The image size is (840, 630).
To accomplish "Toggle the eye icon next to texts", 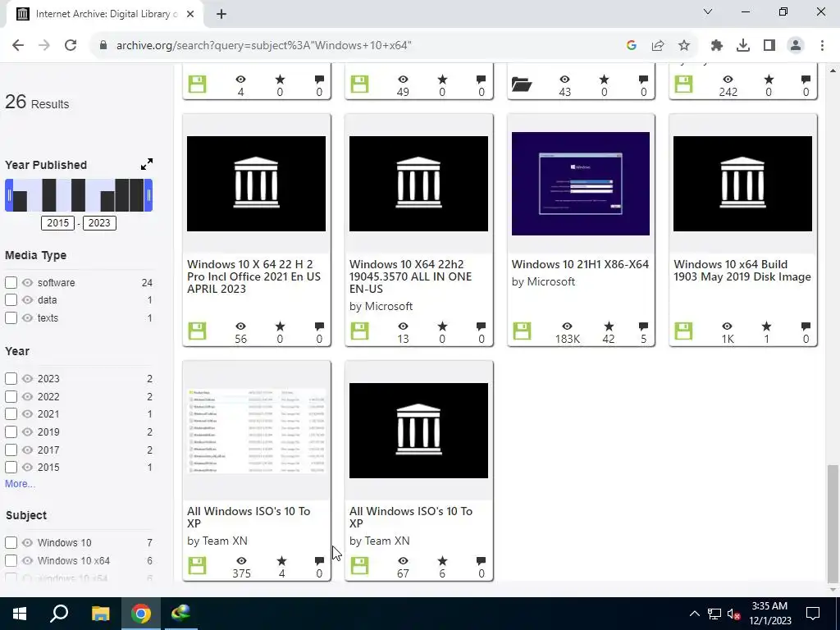I will pyautogui.click(x=27, y=317).
